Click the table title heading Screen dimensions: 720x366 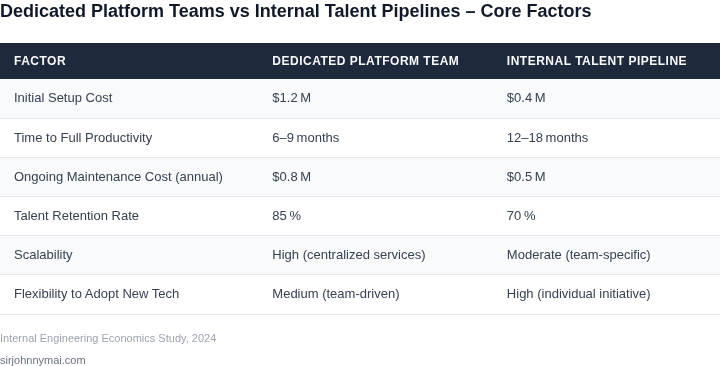pos(296,11)
